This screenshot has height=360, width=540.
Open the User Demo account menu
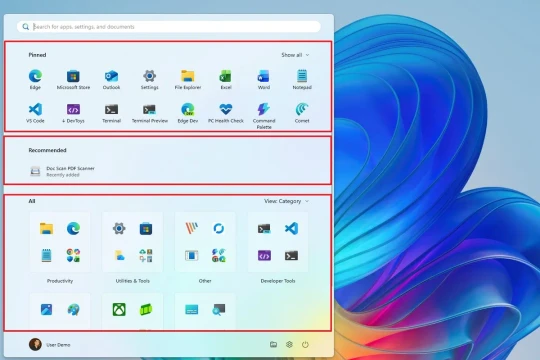point(50,344)
